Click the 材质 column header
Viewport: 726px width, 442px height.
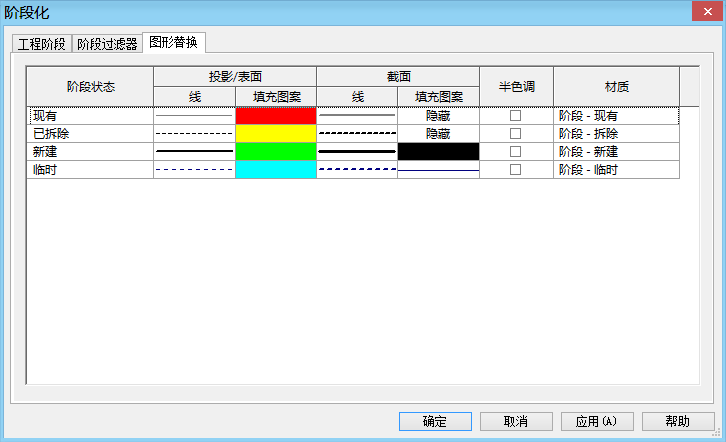coord(616,87)
